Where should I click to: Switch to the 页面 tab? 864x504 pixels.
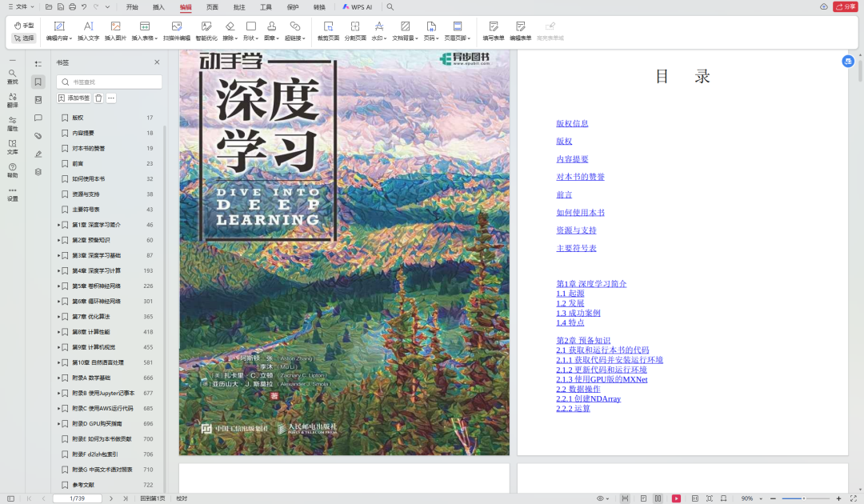point(212,7)
